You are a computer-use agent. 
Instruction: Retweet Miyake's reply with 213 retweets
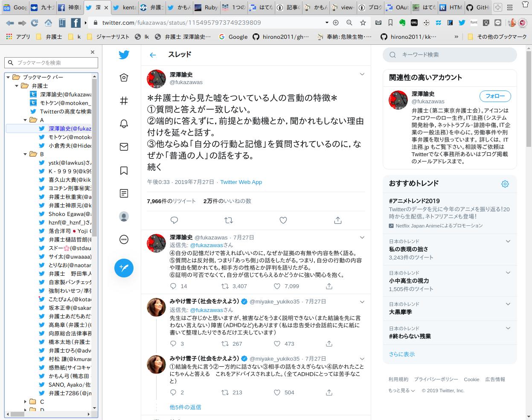pyautogui.click(x=225, y=392)
